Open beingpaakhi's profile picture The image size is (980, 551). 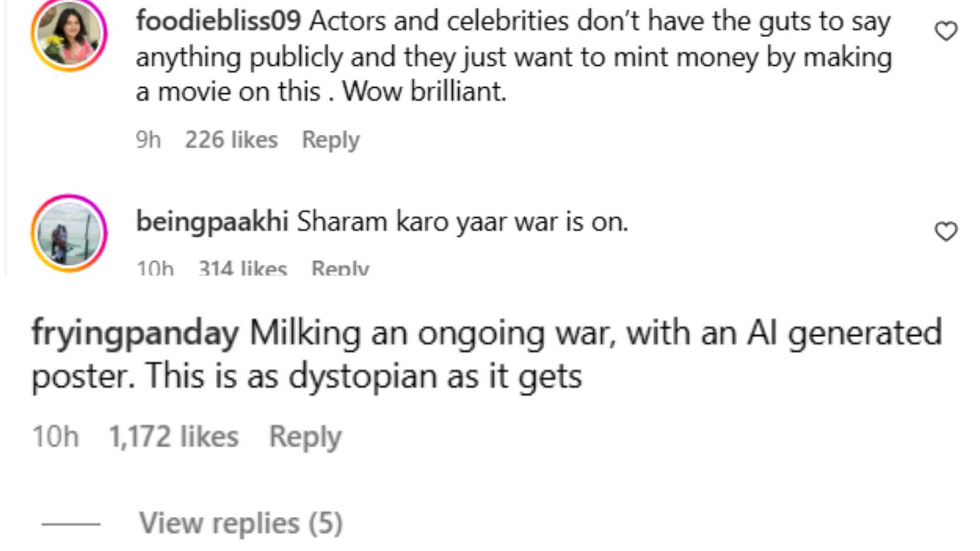69,233
